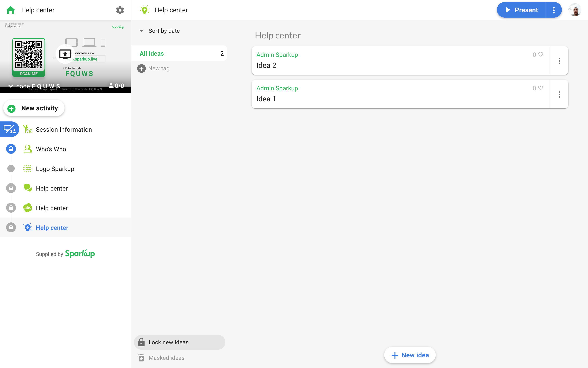
Task: Click the New activity button
Action: [34, 108]
